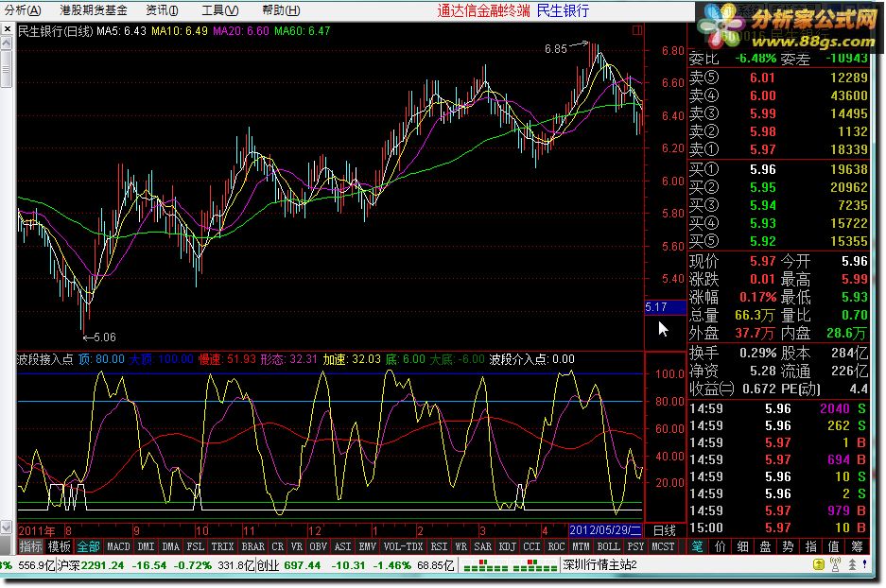Click the 沪深 2291.24 index readout

91,565
